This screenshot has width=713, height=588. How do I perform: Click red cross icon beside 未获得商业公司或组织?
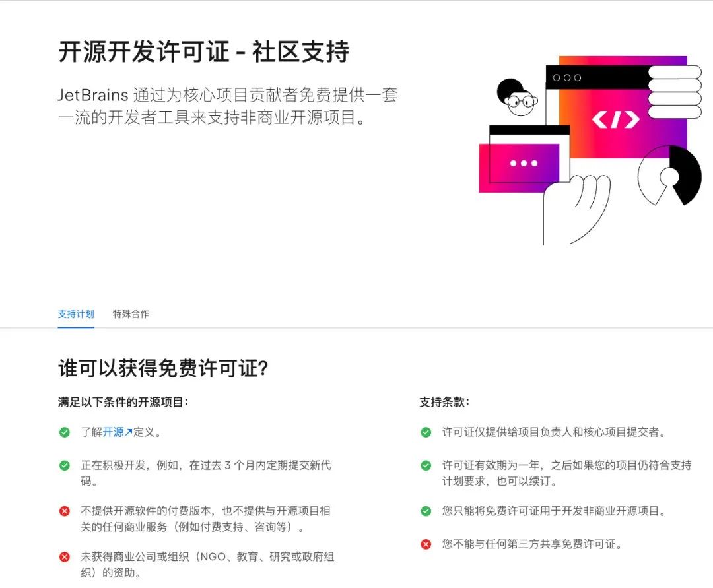tap(65, 556)
